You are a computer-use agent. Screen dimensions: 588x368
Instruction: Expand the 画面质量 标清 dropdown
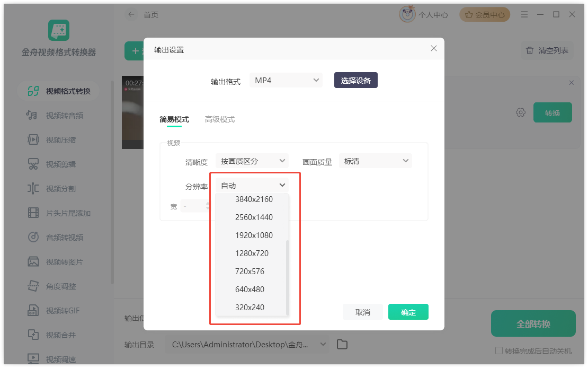coord(375,161)
